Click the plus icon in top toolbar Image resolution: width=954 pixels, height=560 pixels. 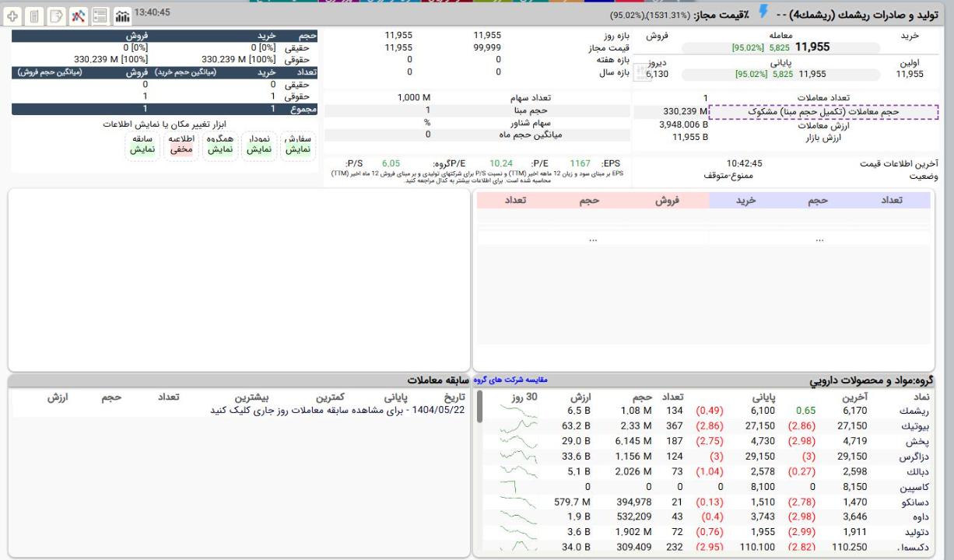(x=13, y=16)
